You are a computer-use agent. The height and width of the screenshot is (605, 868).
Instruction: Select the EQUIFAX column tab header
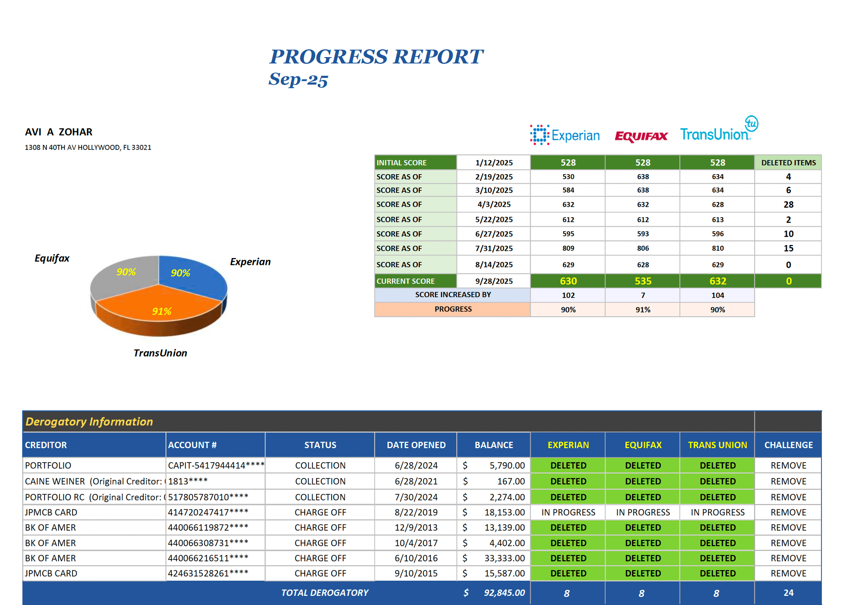643,445
